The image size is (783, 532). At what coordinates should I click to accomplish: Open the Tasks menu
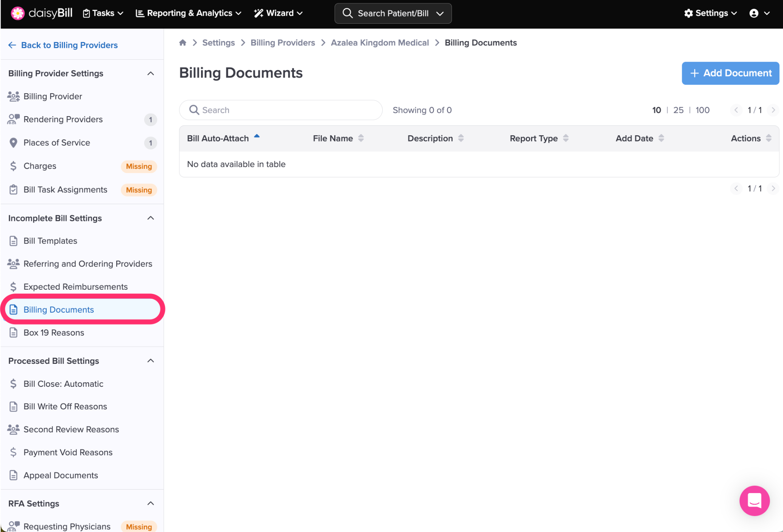click(103, 13)
